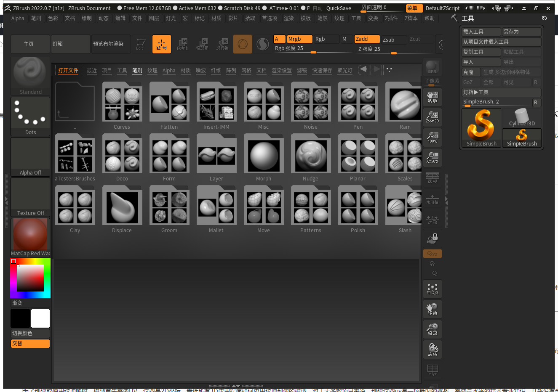The image size is (558, 392).
Task: Activate the Draw mode icon
Action: point(161,44)
